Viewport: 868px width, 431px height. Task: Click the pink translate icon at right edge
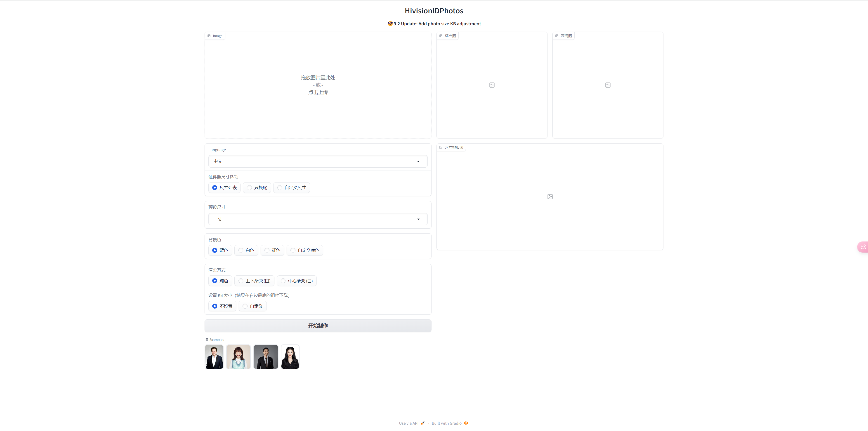click(863, 247)
